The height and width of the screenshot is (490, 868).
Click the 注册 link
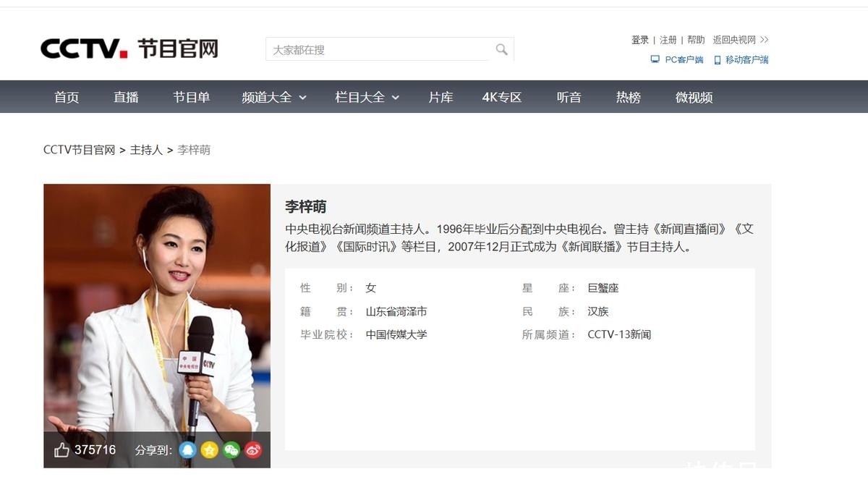coord(668,40)
